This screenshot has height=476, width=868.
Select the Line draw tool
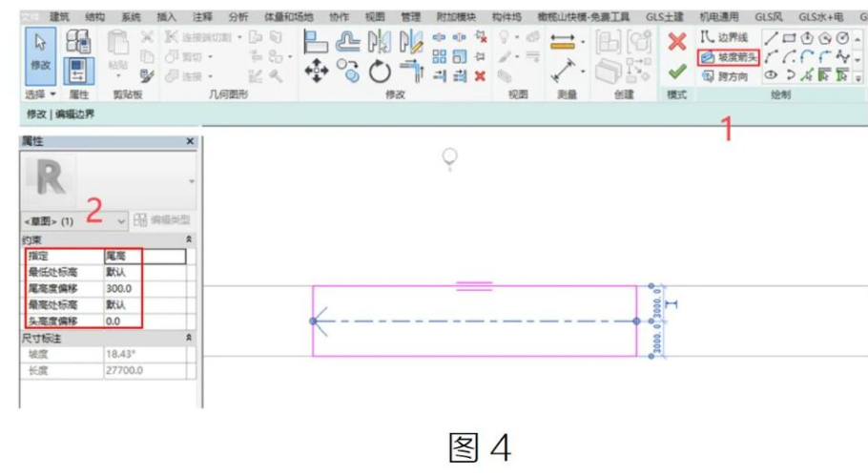coord(771,38)
